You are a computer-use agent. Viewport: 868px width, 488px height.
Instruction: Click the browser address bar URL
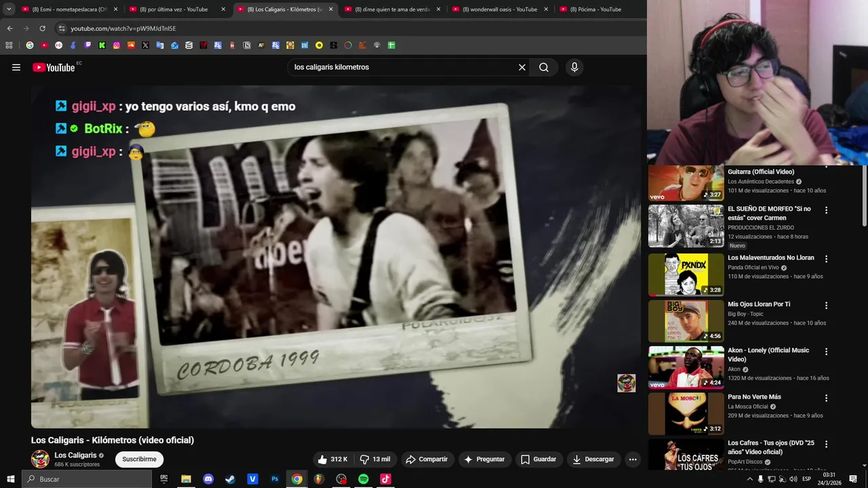[123, 28]
